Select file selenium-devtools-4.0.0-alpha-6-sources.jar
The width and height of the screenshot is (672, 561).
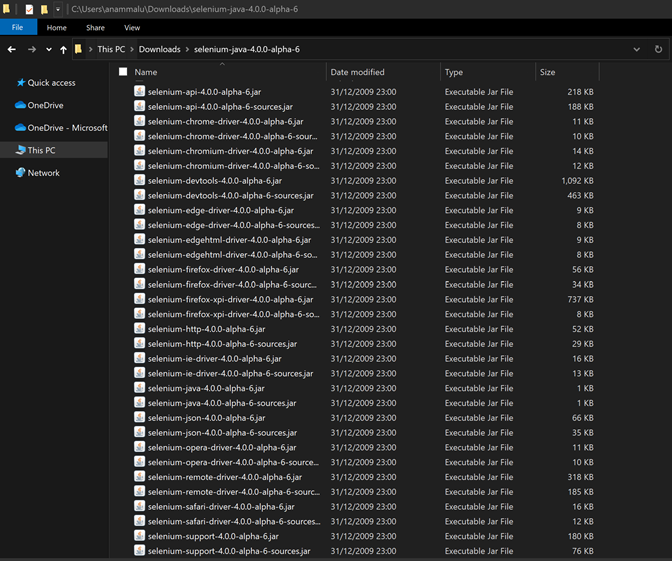231,195
